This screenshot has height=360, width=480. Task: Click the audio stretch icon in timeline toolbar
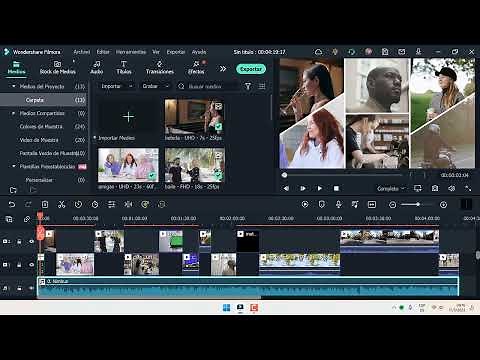click(x=128, y=204)
